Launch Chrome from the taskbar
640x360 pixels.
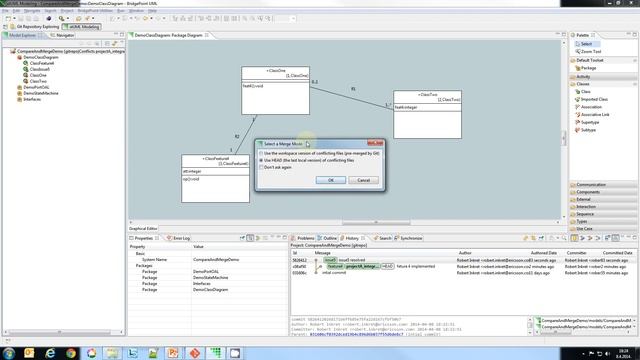(x=71, y=353)
